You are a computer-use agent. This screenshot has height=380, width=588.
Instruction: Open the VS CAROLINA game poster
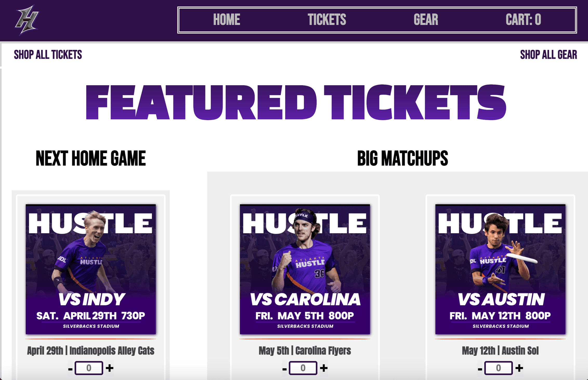coord(305,269)
